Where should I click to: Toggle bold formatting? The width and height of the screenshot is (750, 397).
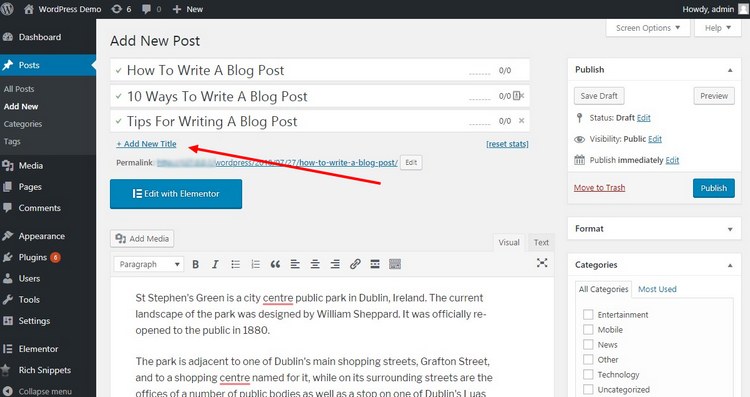pos(195,264)
